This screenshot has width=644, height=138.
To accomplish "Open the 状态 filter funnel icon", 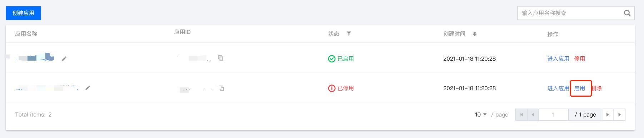I will tap(349, 34).
